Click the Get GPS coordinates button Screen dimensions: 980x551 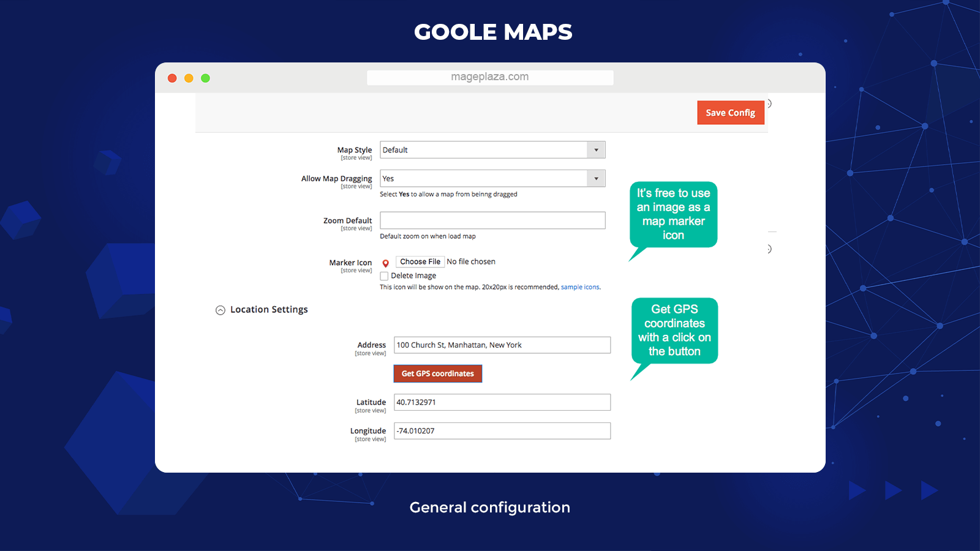click(x=437, y=373)
